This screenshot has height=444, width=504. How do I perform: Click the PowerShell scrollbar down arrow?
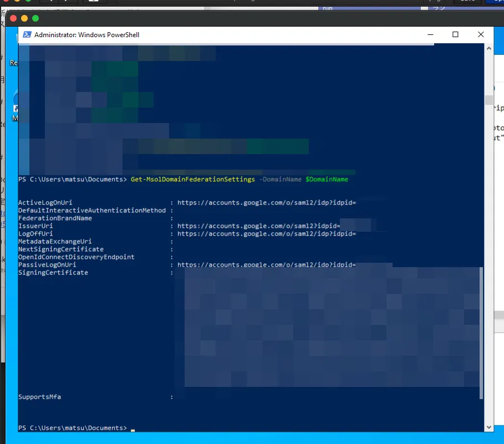(x=488, y=427)
